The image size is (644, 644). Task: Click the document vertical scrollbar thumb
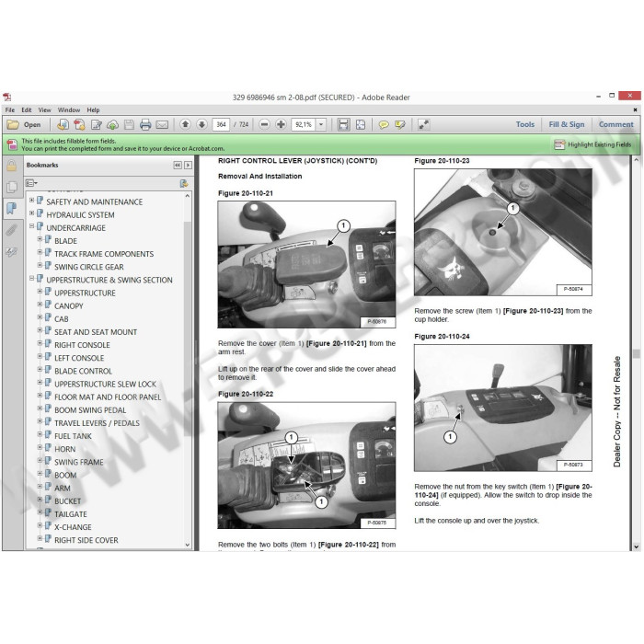tap(637, 353)
